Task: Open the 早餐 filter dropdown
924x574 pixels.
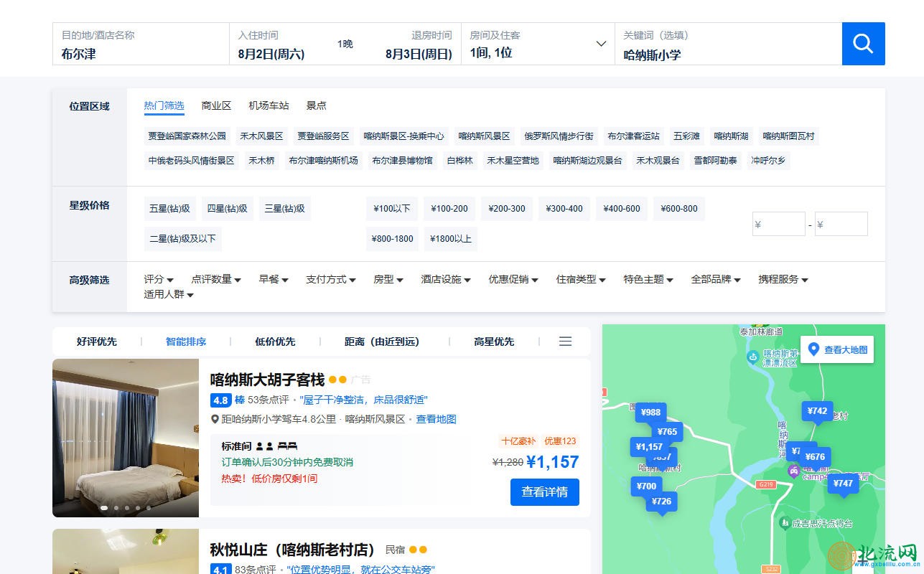Action: pos(274,280)
